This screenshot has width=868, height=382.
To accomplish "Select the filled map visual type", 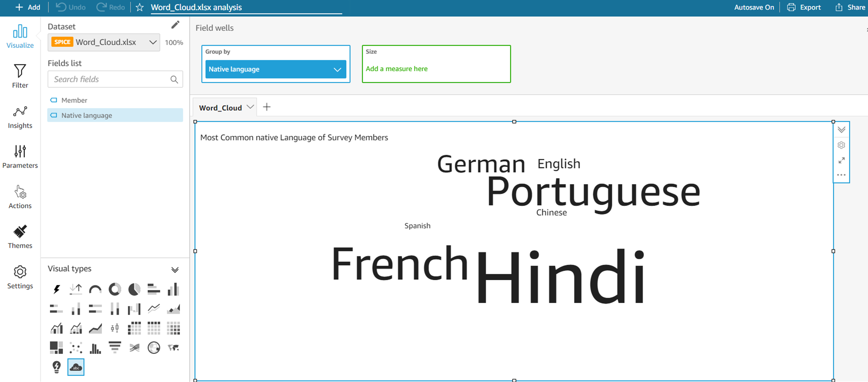I will [x=173, y=347].
